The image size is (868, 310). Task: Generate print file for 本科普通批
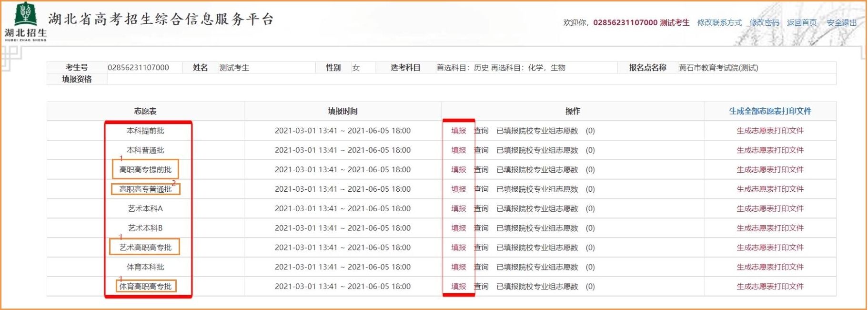pos(770,150)
